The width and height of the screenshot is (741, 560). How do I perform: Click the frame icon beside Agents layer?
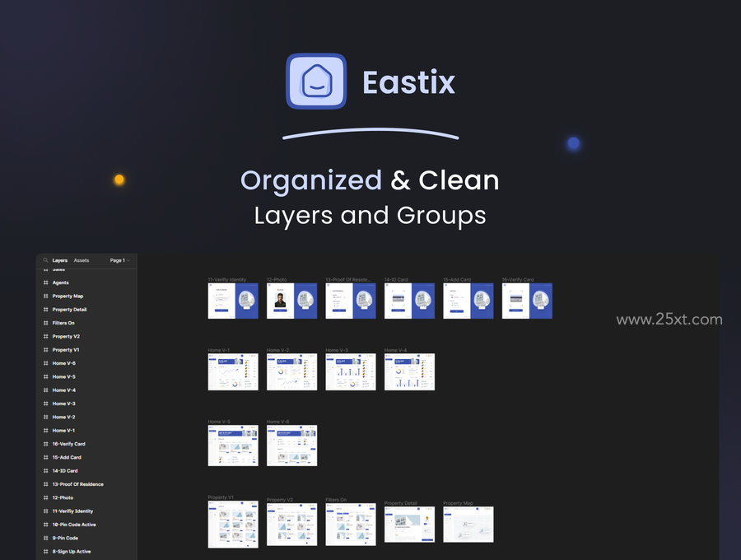click(46, 282)
